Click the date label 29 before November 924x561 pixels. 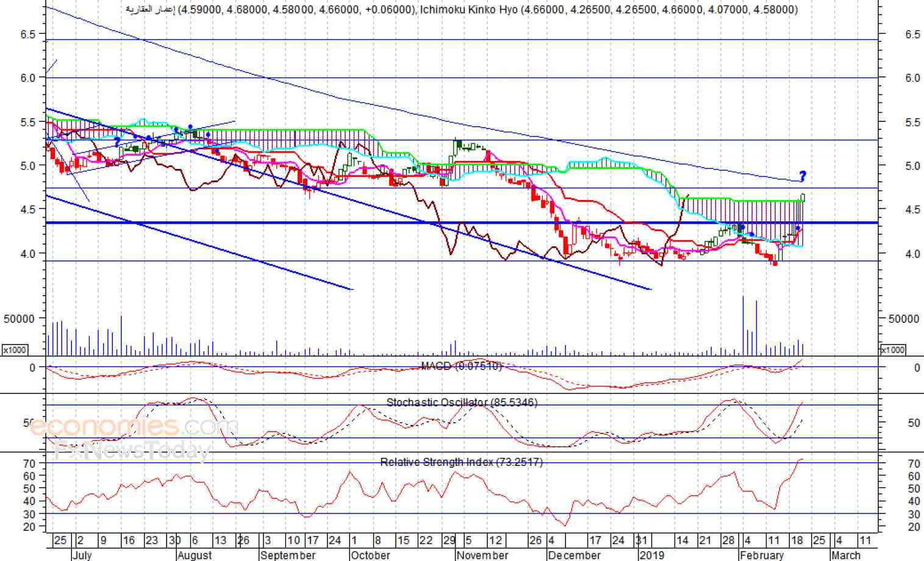(449, 540)
